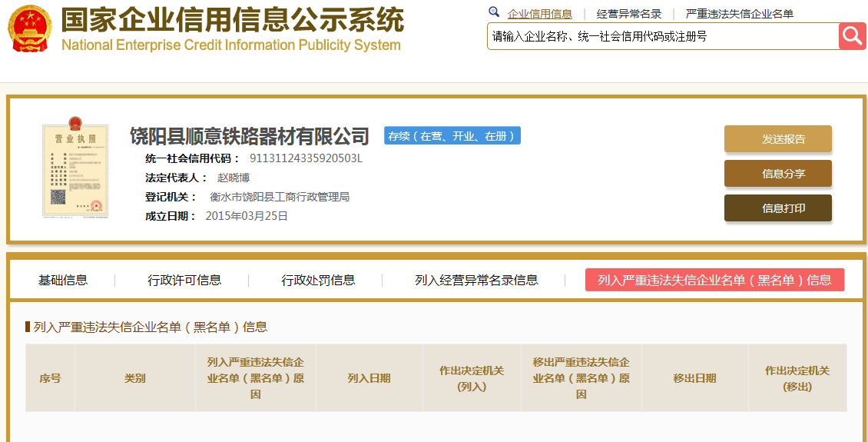Click registration authority 衡水市饶阳县工商行政管理局
Screen dimensions: 868x442
(280, 197)
